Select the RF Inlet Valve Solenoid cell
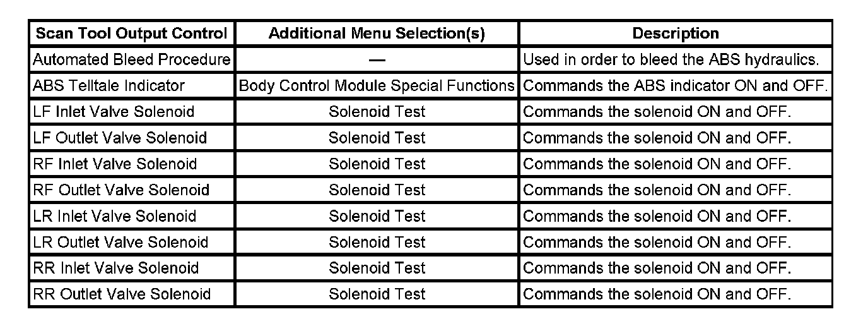868x326 pixels. [114, 164]
